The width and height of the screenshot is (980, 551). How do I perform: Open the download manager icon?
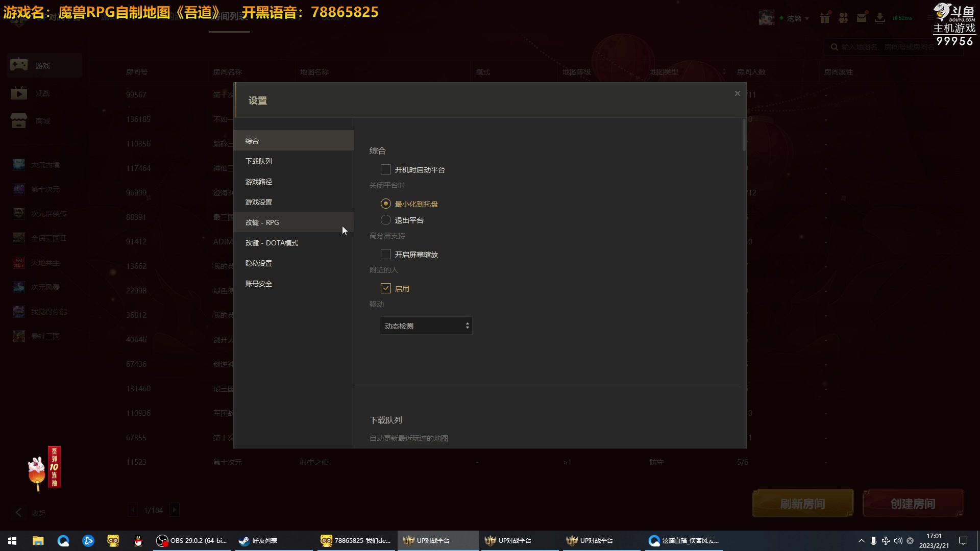880,17
